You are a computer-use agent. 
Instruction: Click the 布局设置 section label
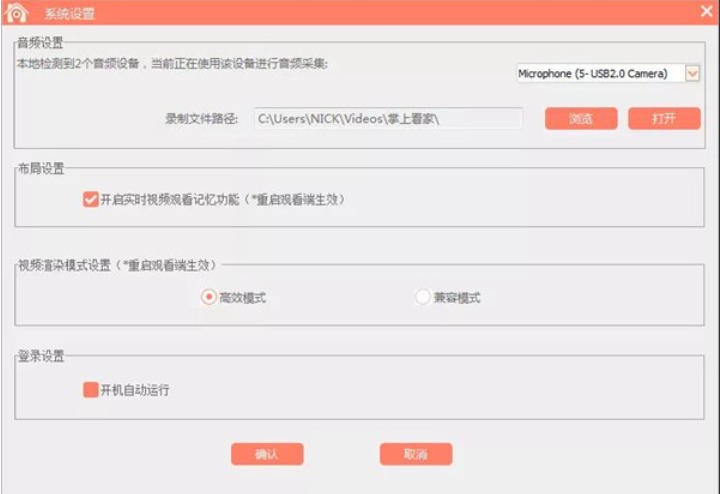[x=41, y=168]
